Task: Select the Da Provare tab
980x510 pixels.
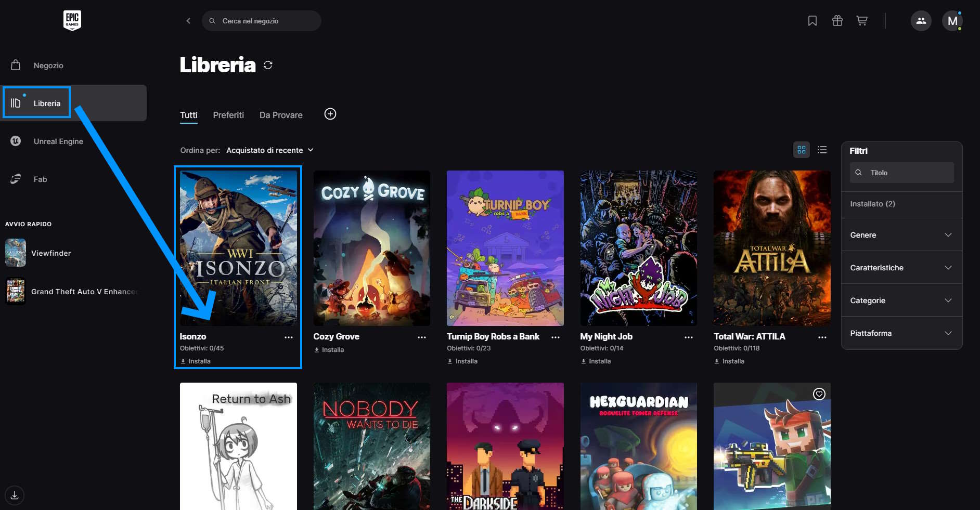Action: (x=281, y=115)
